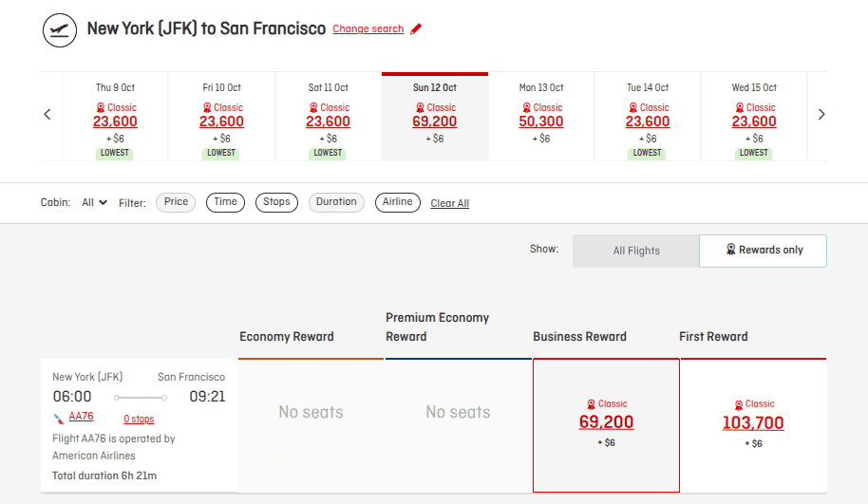Open flight AA76 details link
The height and width of the screenshot is (504, 868).
click(81, 416)
